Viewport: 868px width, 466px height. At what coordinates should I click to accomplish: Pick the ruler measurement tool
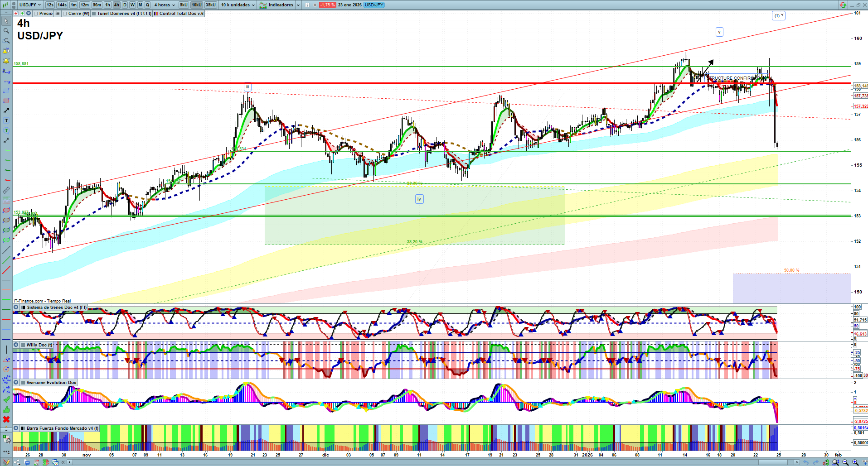pos(6,190)
